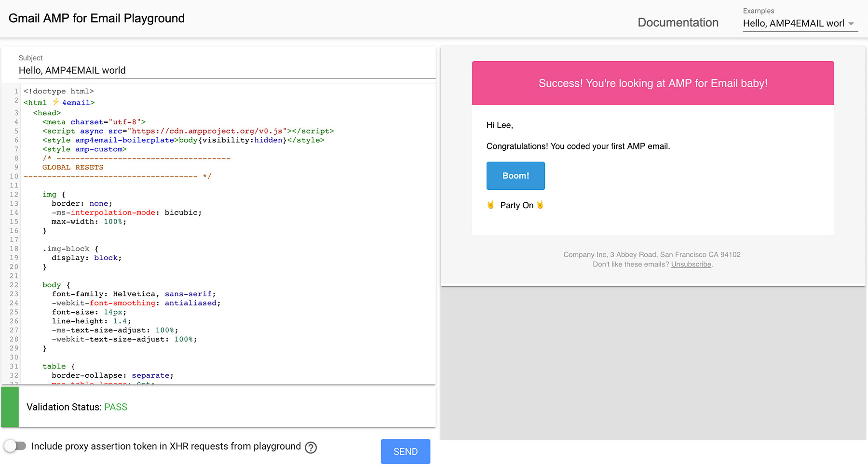Click the rock-hand emoji after Party On

[540, 205]
